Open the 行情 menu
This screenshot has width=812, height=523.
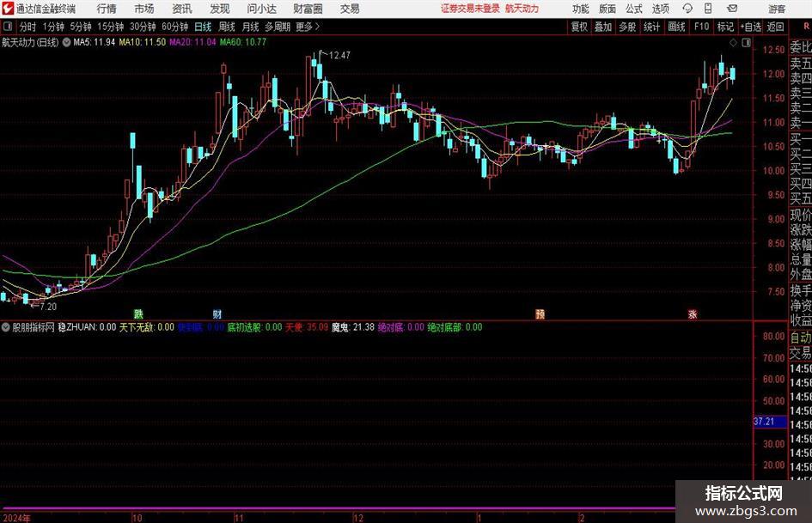point(107,9)
